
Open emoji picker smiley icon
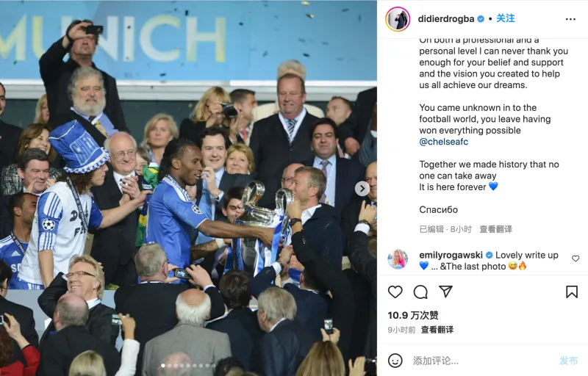coord(395,361)
